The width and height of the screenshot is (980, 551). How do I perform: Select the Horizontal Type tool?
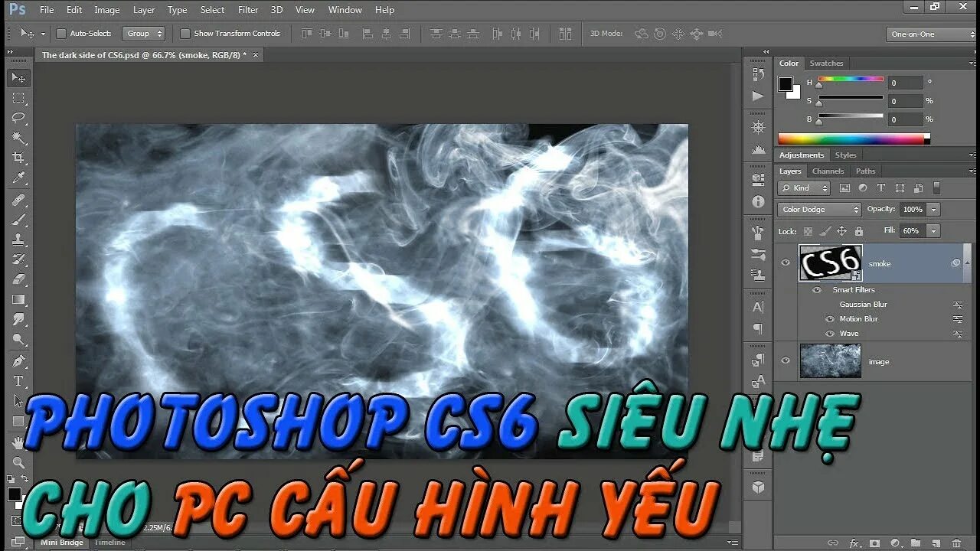coord(18,380)
